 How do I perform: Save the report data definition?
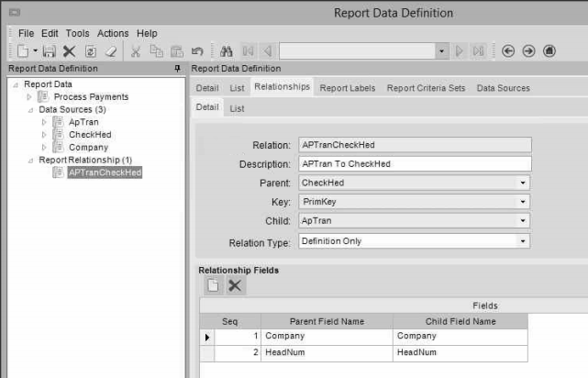(50, 51)
